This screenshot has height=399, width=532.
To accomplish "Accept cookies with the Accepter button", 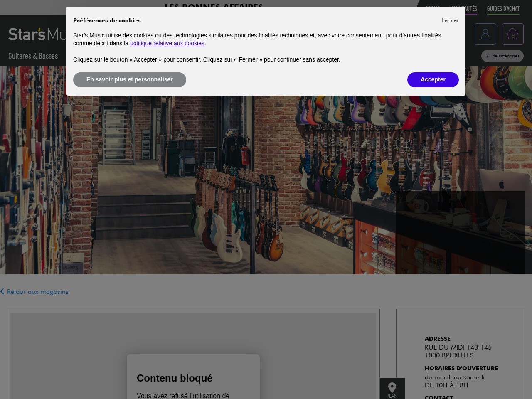I will coord(433,79).
